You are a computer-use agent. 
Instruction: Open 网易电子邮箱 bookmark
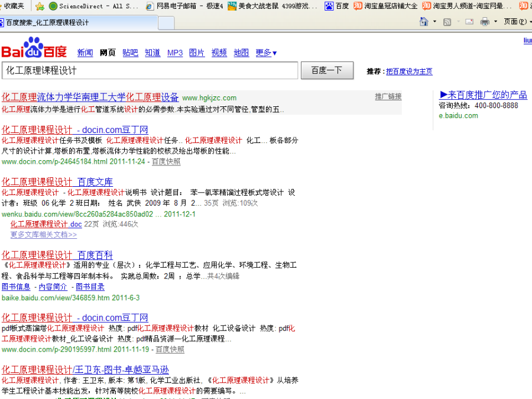(x=184, y=6)
